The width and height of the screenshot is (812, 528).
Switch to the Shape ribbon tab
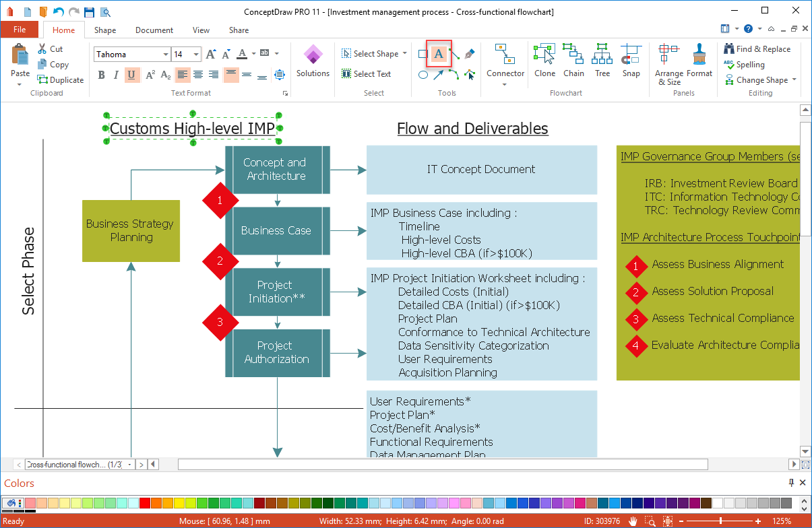105,30
